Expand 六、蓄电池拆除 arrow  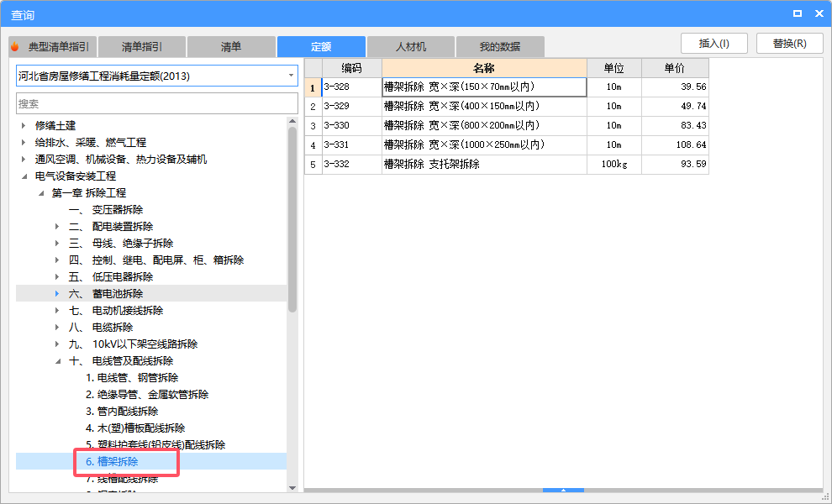pos(57,293)
